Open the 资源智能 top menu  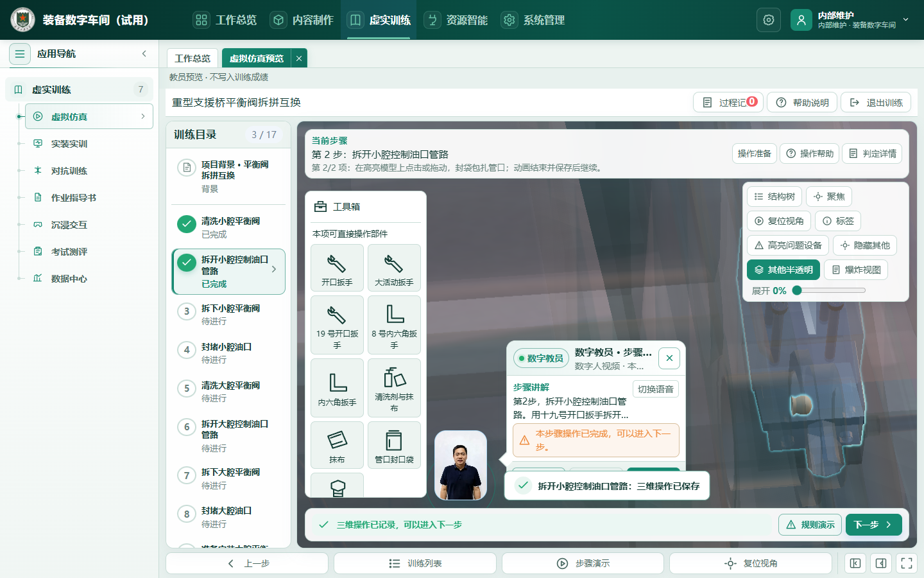456,20
